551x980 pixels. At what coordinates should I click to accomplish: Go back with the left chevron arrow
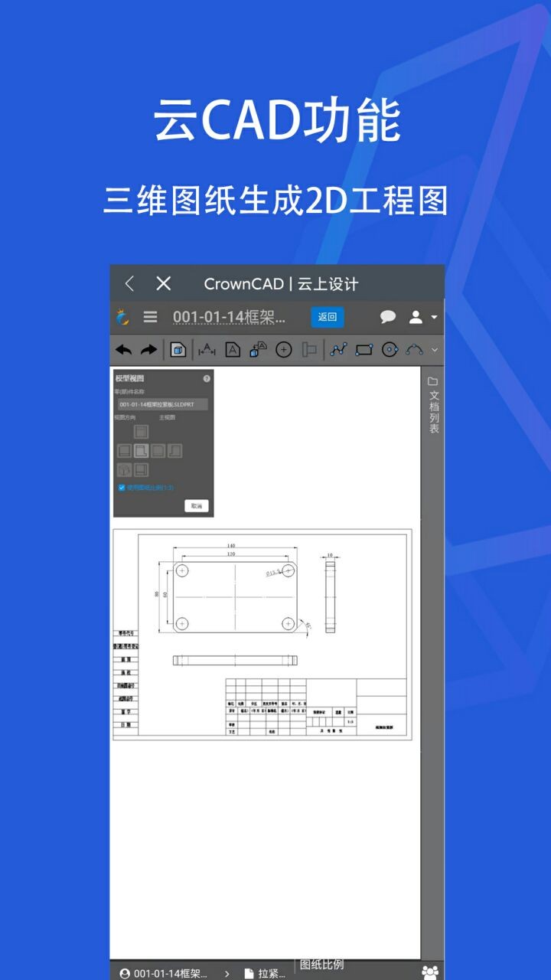[x=129, y=284]
